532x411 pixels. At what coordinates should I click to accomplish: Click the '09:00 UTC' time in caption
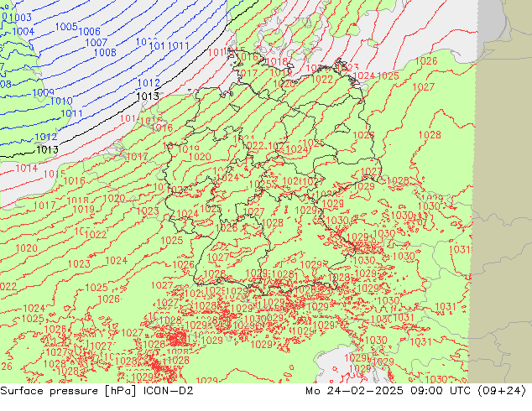(x=441, y=391)
